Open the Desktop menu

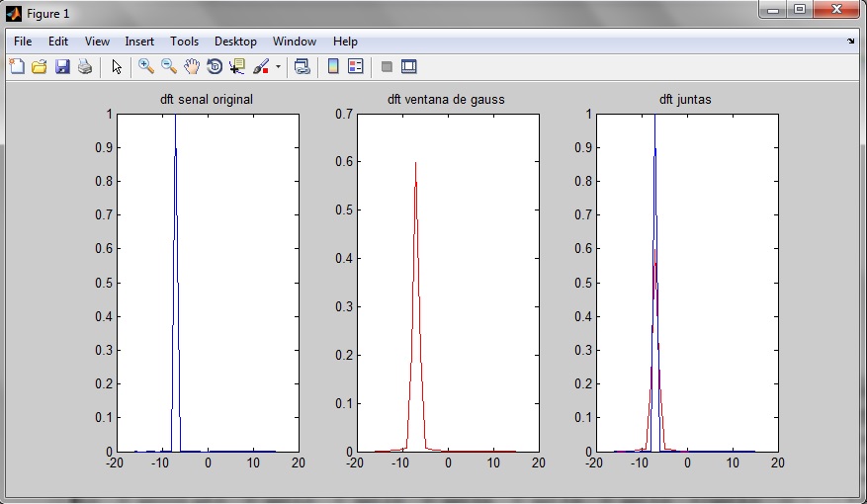235,42
